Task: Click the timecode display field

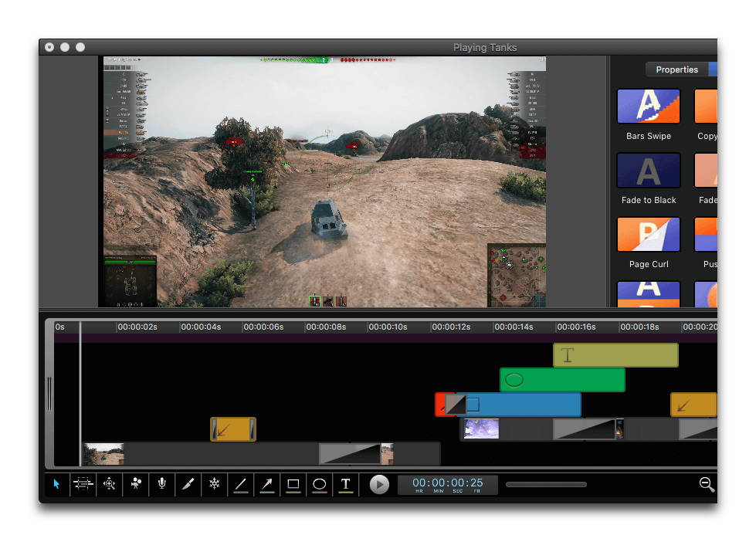Action: (448, 484)
